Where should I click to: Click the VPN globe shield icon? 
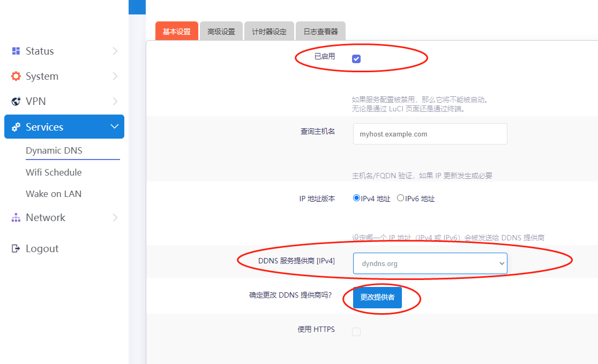[x=16, y=101]
